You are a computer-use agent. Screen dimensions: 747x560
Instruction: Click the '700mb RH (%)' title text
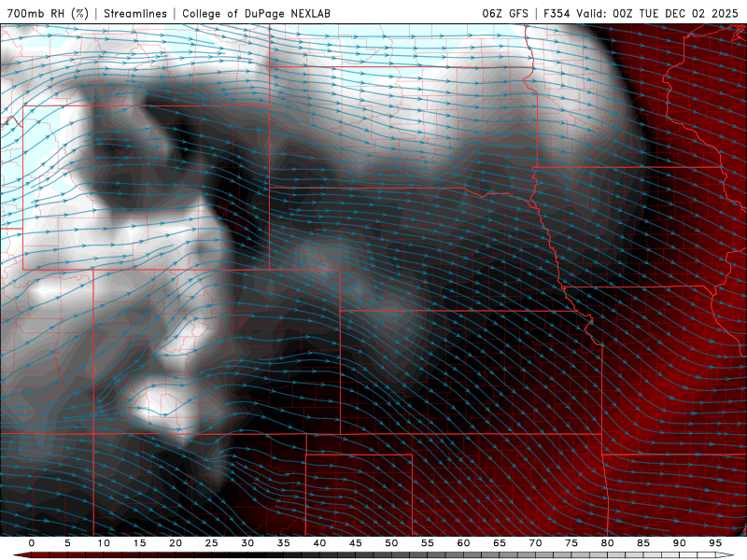tap(48, 13)
